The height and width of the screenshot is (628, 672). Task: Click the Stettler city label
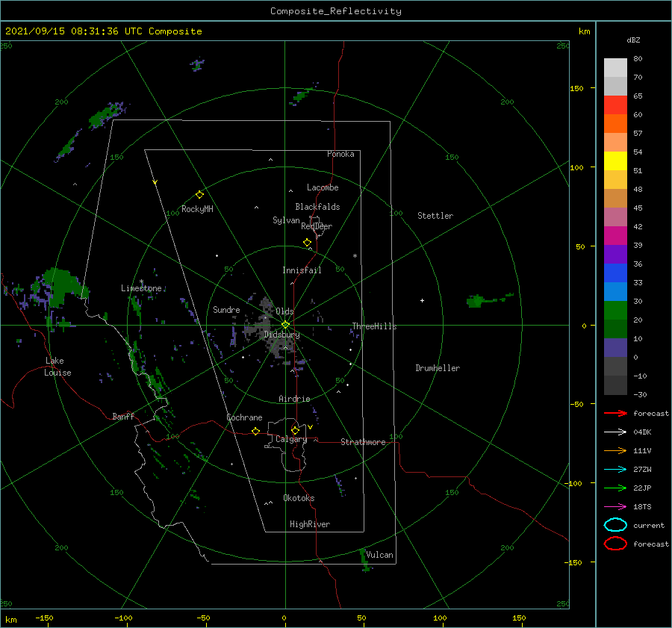435,216
